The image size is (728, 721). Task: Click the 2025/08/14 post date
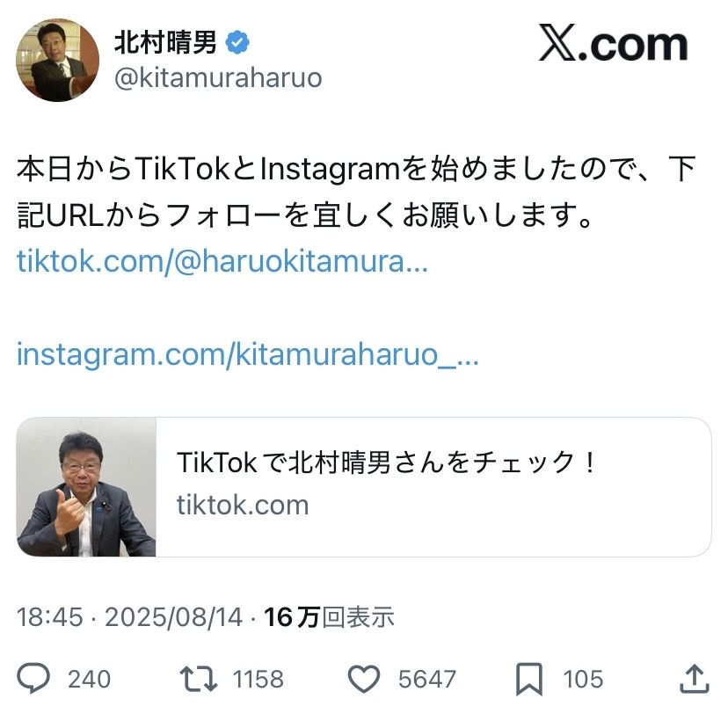click(x=173, y=617)
